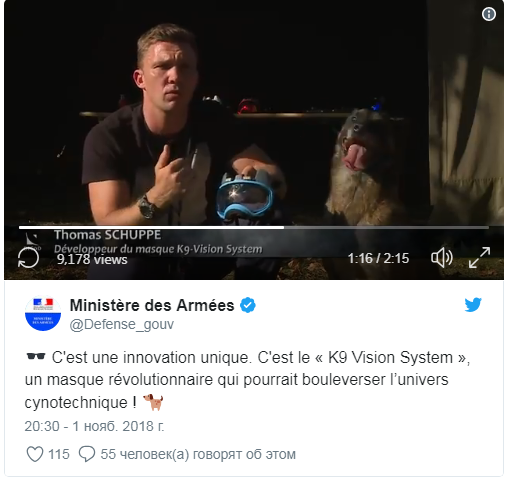Image resolution: width=506 pixels, height=477 pixels.
Task: Click the blue verified badge
Action: click(x=248, y=305)
